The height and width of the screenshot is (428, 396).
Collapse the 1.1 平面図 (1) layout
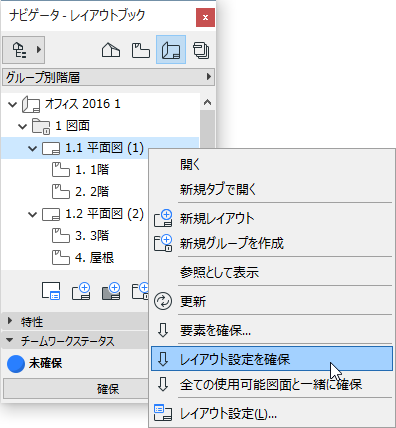32,148
